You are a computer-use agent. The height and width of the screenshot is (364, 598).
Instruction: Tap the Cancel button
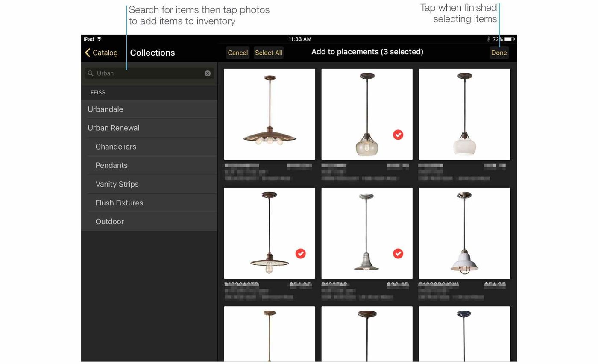[237, 53]
